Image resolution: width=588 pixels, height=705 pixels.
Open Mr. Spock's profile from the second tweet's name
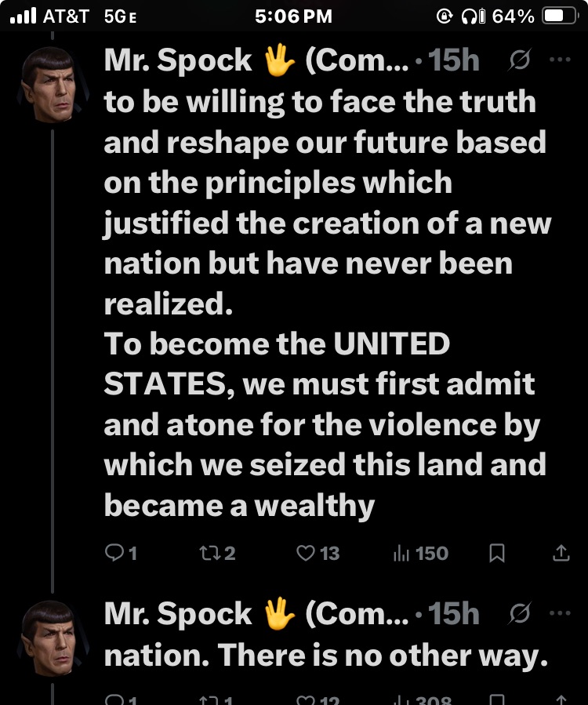point(177,614)
